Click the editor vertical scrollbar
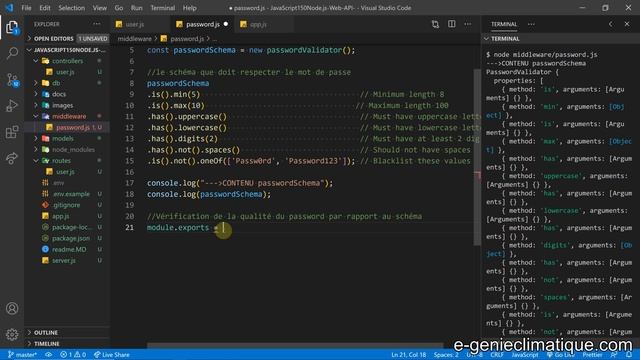640x360 pixels. click(477, 157)
